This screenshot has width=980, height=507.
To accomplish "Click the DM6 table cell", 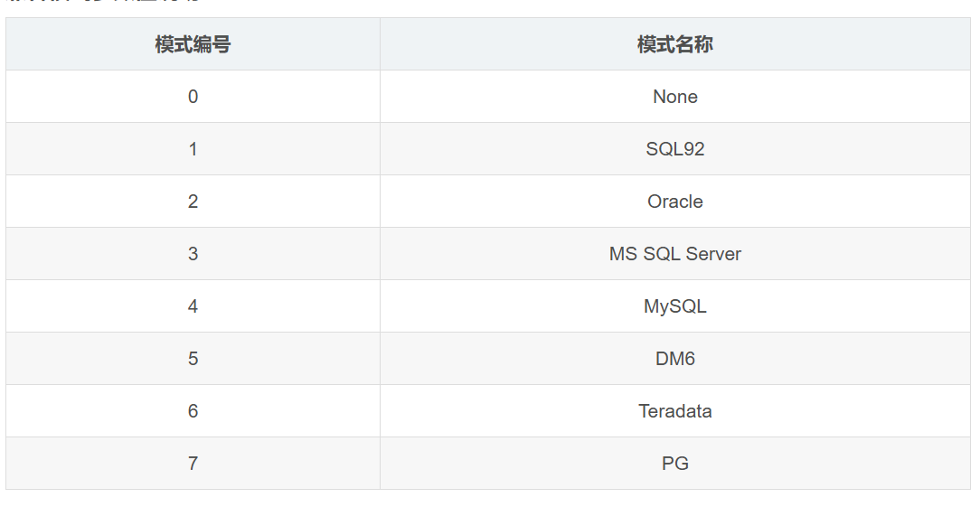I will pyautogui.click(x=675, y=359).
